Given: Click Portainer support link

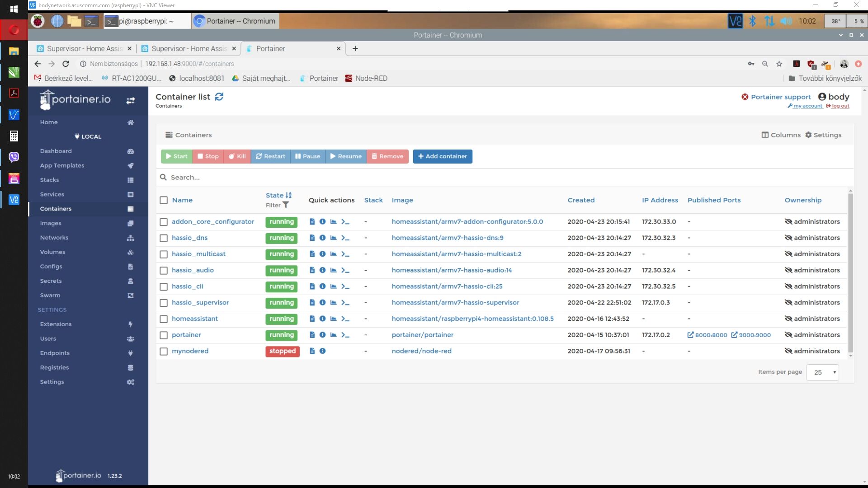Looking at the screenshot, I should pos(776,97).
